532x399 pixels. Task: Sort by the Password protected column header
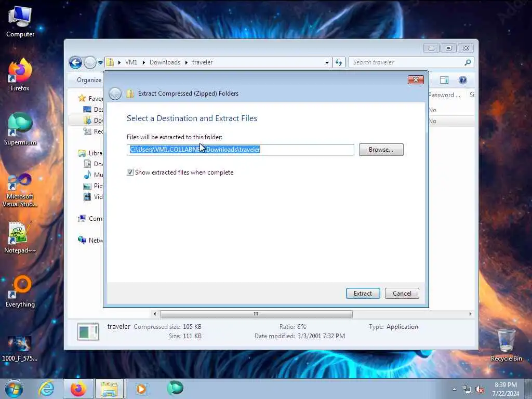445,96
